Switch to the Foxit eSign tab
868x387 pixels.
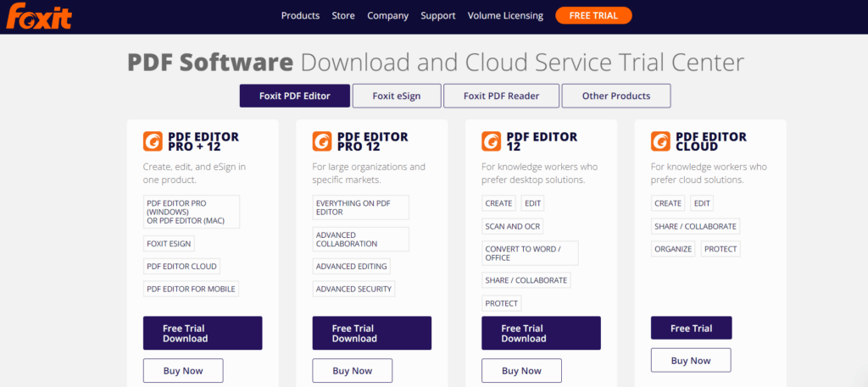point(396,96)
